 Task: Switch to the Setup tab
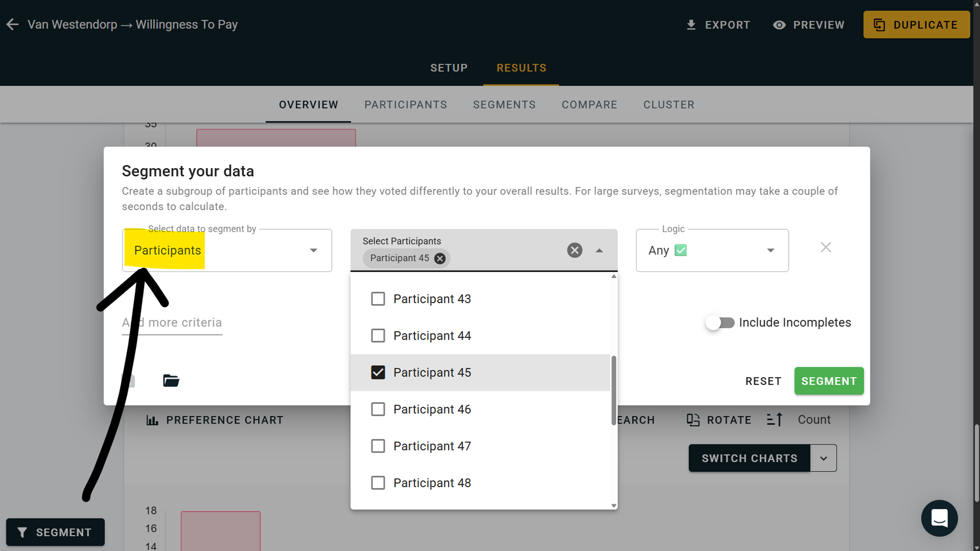coord(449,68)
